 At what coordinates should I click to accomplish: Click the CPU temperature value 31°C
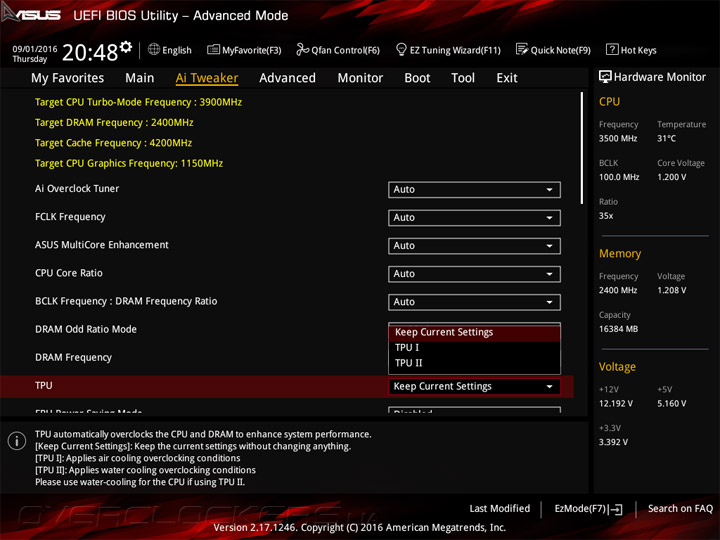click(x=666, y=138)
